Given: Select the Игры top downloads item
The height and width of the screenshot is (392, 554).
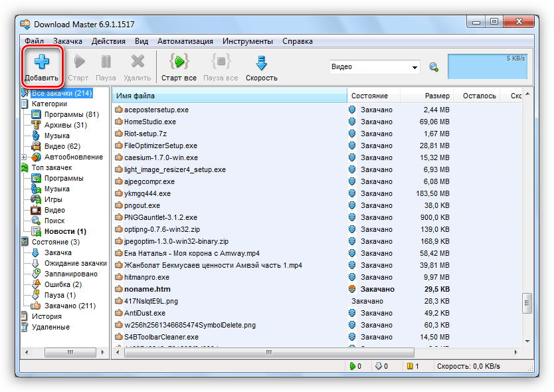Looking at the screenshot, I should tap(53, 199).
